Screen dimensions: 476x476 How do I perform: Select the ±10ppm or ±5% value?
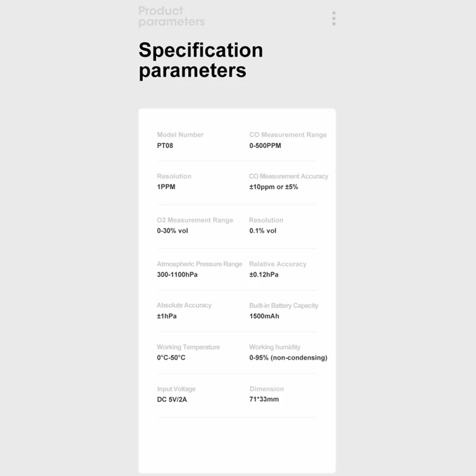click(274, 187)
